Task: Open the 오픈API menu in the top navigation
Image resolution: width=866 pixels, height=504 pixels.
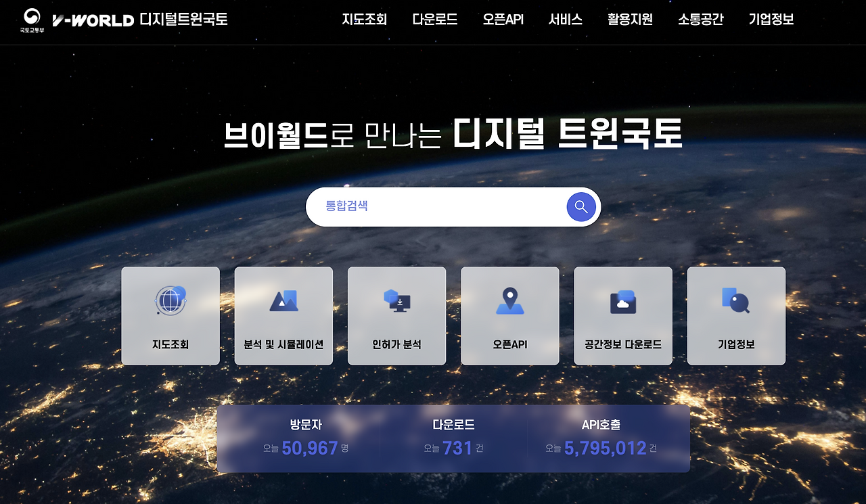Action: pos(503,20)
